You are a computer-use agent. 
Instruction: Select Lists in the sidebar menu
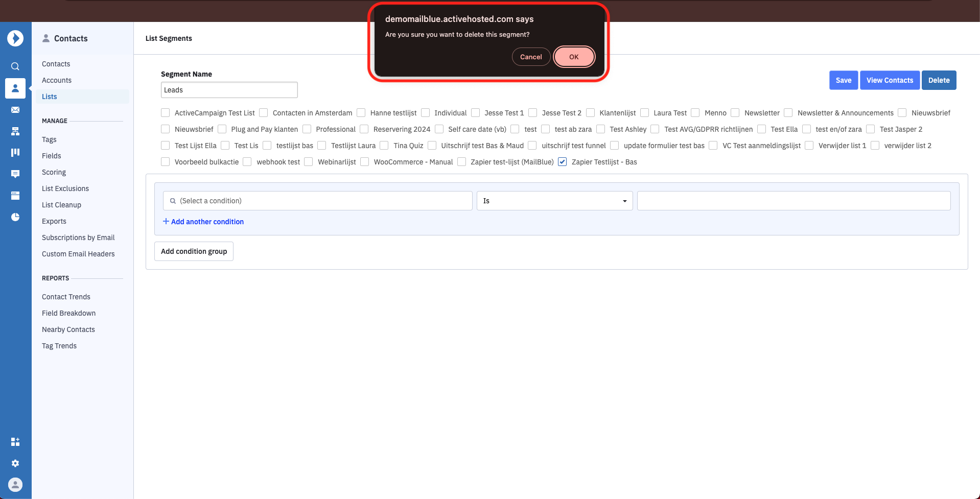coord(50,97)
